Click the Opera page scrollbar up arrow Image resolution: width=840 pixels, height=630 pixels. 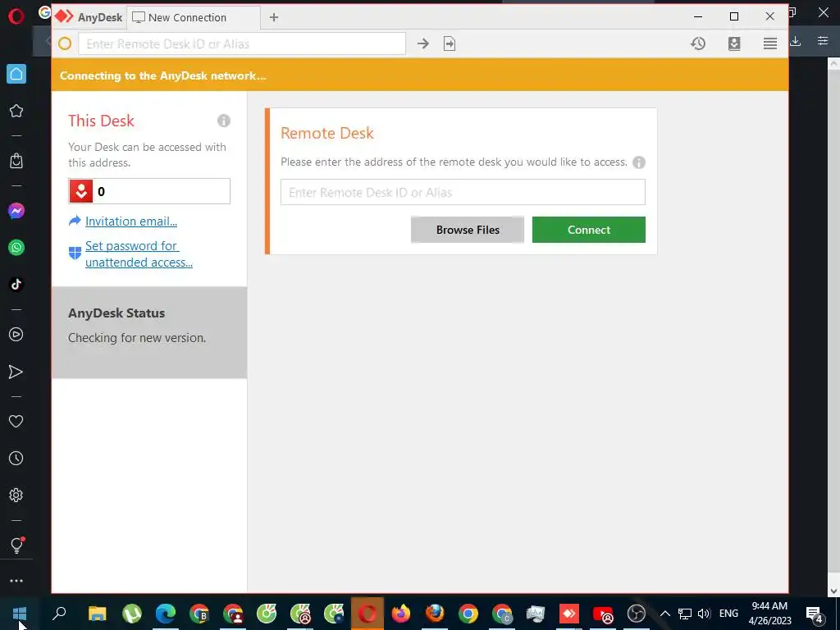(833, 64)
